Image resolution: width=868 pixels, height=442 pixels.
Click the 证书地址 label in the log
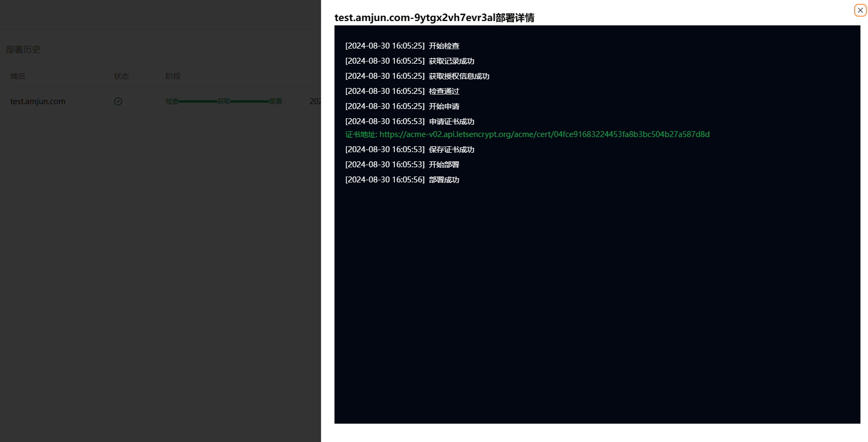tap(360, 134)
